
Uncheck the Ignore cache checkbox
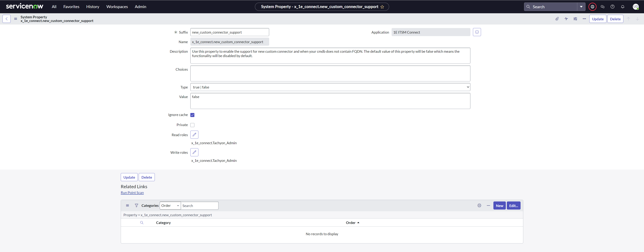(192, 115)
